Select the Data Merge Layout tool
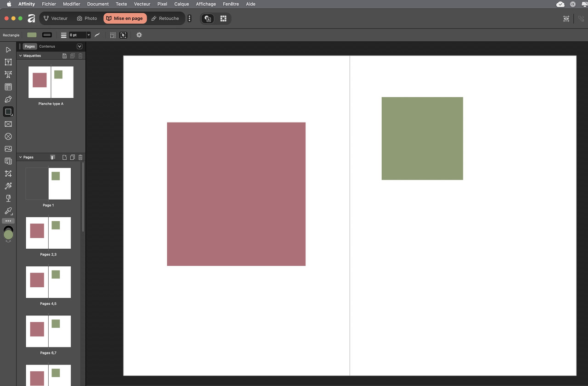588x386 pixels. (x=8, y=161)
